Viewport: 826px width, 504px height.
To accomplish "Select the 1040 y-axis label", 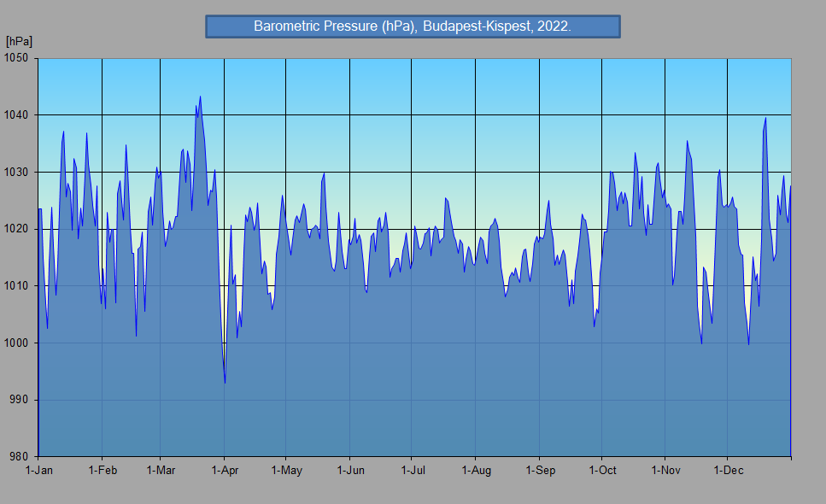I will 18,115.
